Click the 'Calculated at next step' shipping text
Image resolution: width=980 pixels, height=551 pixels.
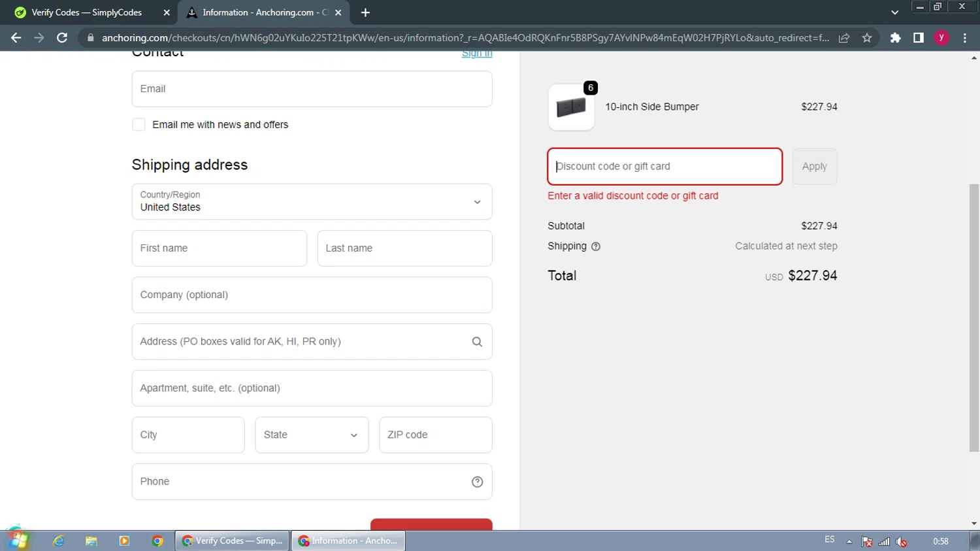tap(787, 246)
